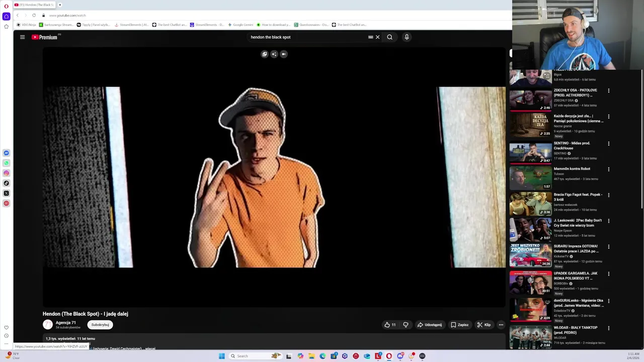
Task: Clear the search box with the X
Action: click(377, 37)
